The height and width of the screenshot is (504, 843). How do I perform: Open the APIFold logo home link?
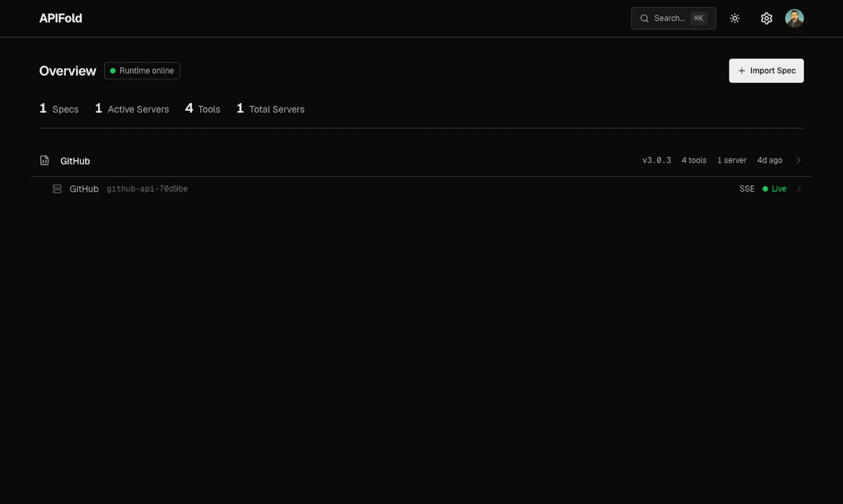point(61,18)
